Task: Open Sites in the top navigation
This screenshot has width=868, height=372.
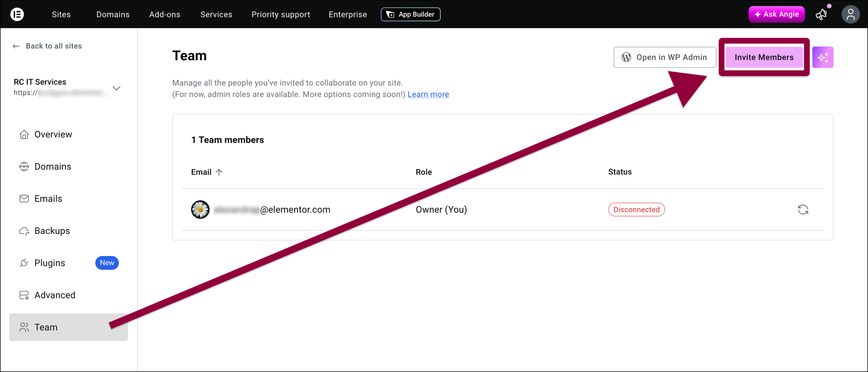Action: click(x=61, y=14)
